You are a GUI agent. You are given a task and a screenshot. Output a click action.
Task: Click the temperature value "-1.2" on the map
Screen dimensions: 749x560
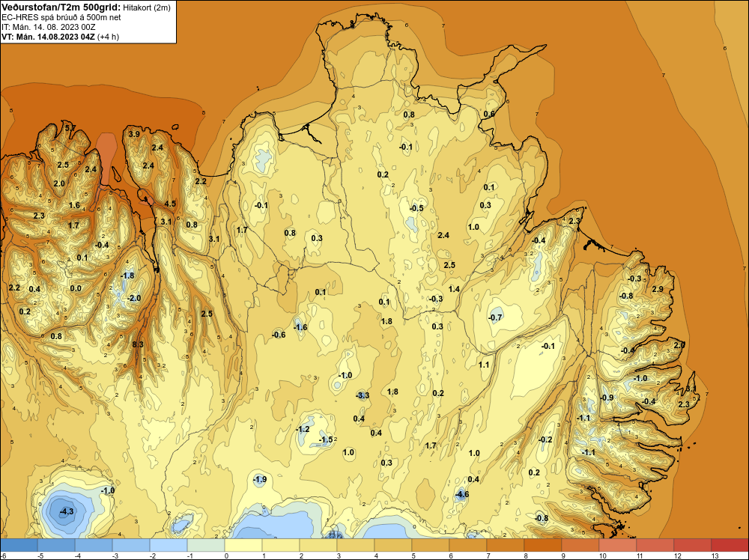[303, 429]
